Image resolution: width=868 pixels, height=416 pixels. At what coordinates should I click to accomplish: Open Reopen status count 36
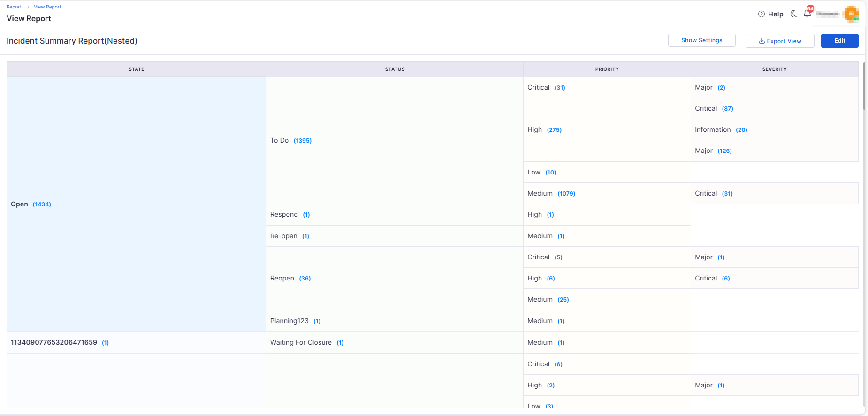click(x=305, y=279)
